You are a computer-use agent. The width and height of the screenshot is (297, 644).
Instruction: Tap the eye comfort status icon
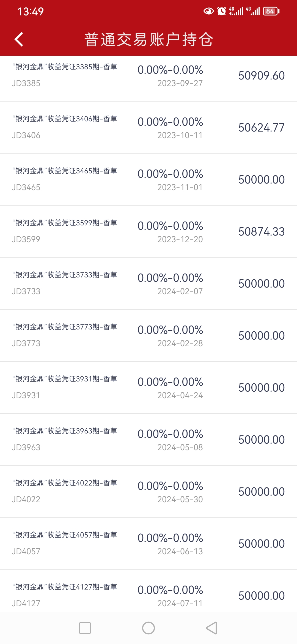[208, 11]
